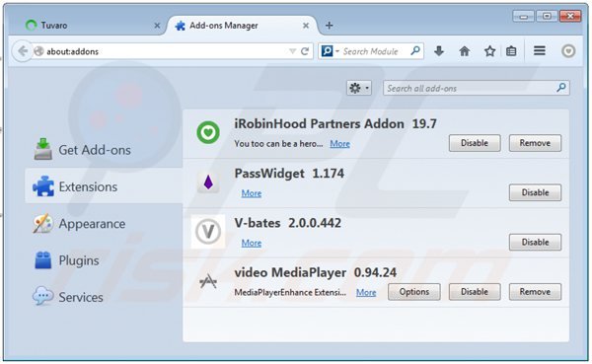592x364 pixels.
Task: Select the video MediaPlayer 0.94.24 title
Action: pyautogui.click(x=316, y=272)
